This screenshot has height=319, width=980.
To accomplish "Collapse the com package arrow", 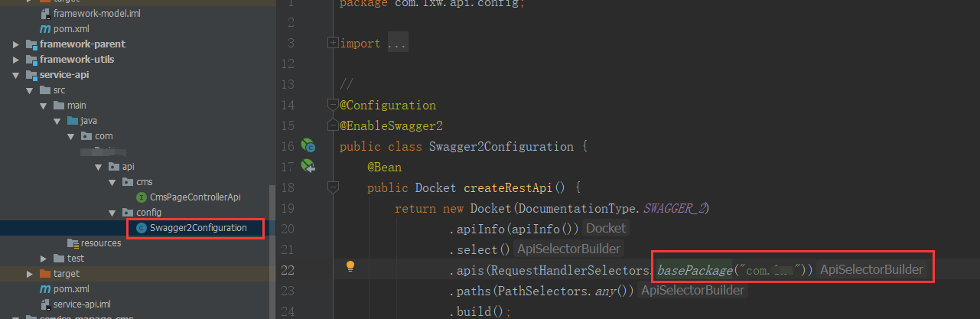I will pos(71,135).
